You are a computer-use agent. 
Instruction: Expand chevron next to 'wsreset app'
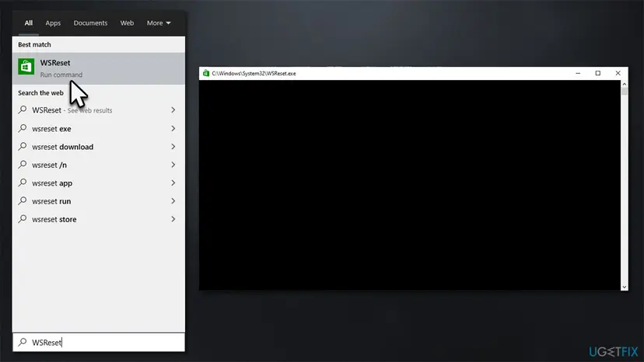pyautogui.click(x=173, y=183)
